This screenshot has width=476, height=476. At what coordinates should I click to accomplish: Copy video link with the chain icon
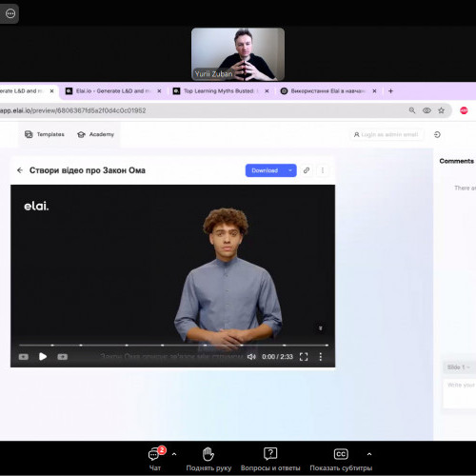[x=307, y=170]
